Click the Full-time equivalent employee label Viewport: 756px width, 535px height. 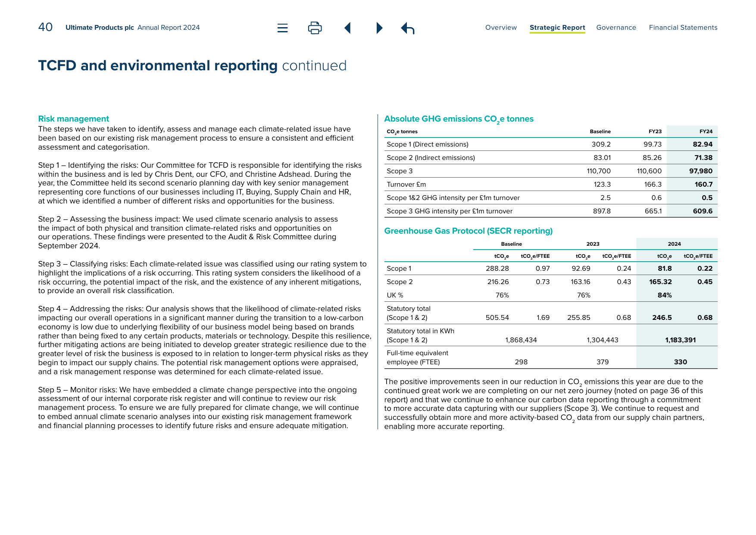tap(417, 358)
